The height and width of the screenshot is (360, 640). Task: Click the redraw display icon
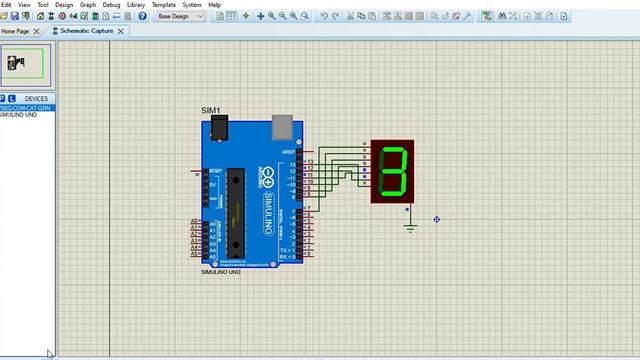point(220,16)
